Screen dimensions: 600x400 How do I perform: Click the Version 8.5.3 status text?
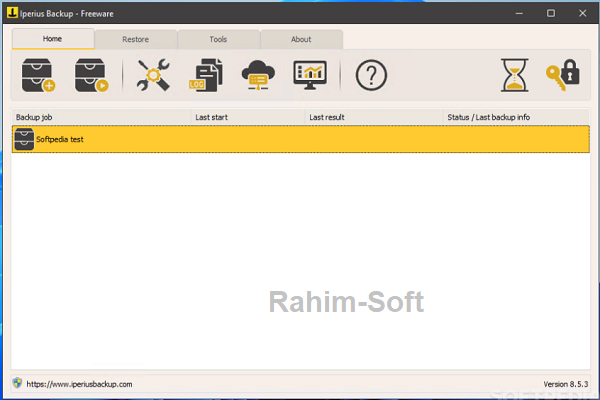click(x=566, y=384)
